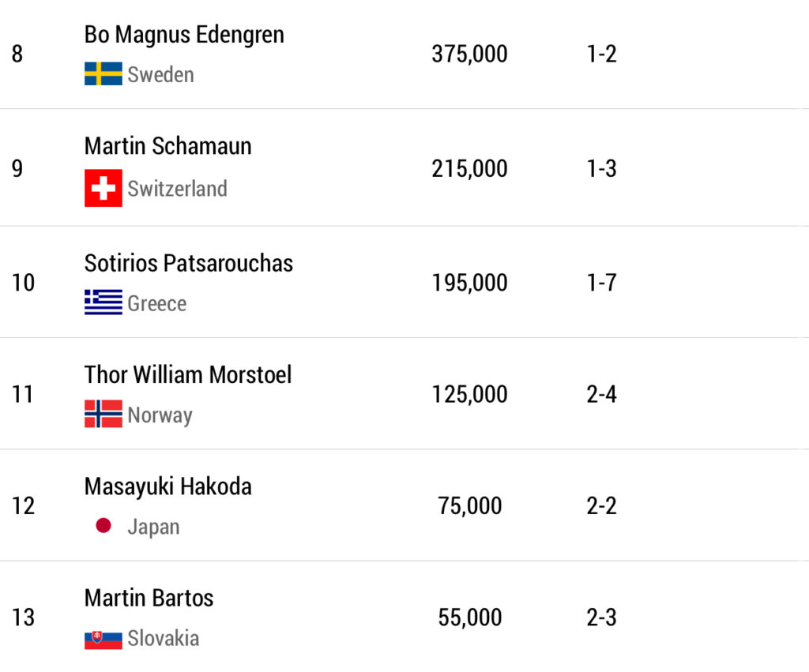Select player name Thor William Morstoel
809x672 pixels.
187,374
